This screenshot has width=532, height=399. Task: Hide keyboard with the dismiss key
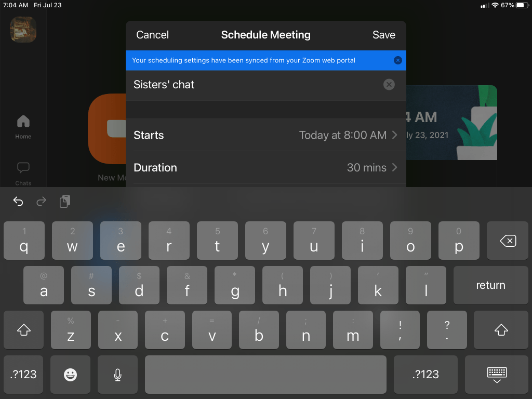click(497, 375)
